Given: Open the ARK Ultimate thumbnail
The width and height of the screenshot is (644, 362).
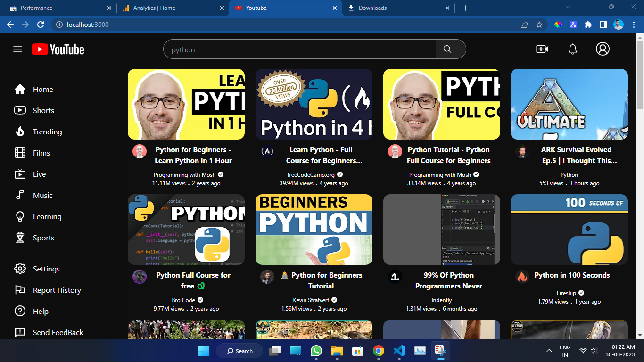Looking at the screenshot, I should coord(569,104).
